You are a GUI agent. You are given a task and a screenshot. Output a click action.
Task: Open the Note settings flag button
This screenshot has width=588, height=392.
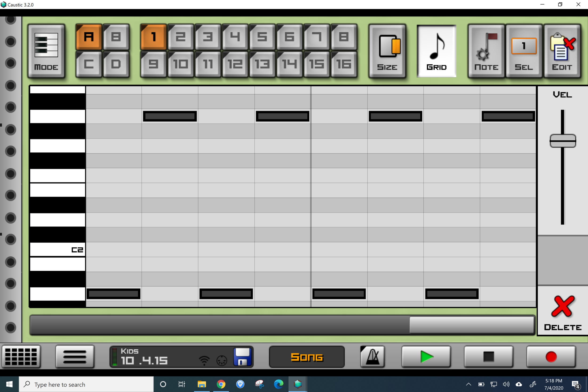tap(486, 51)
